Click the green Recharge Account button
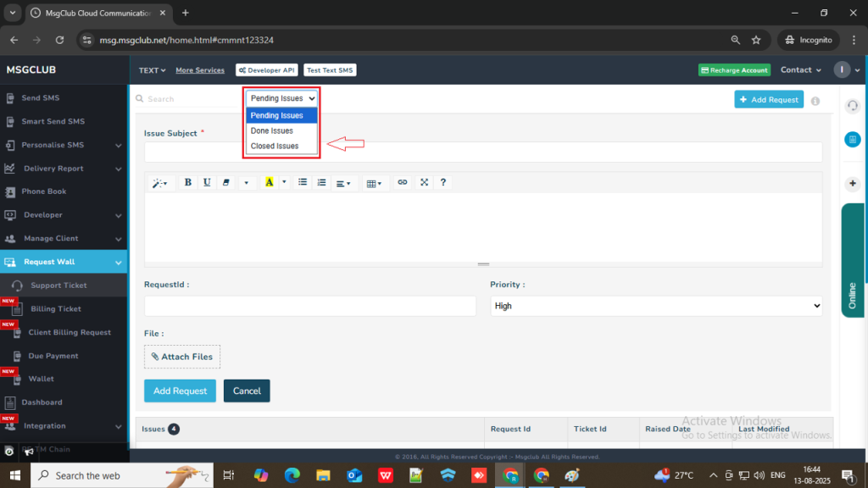 pyautogui.click(x=735, y=70)
